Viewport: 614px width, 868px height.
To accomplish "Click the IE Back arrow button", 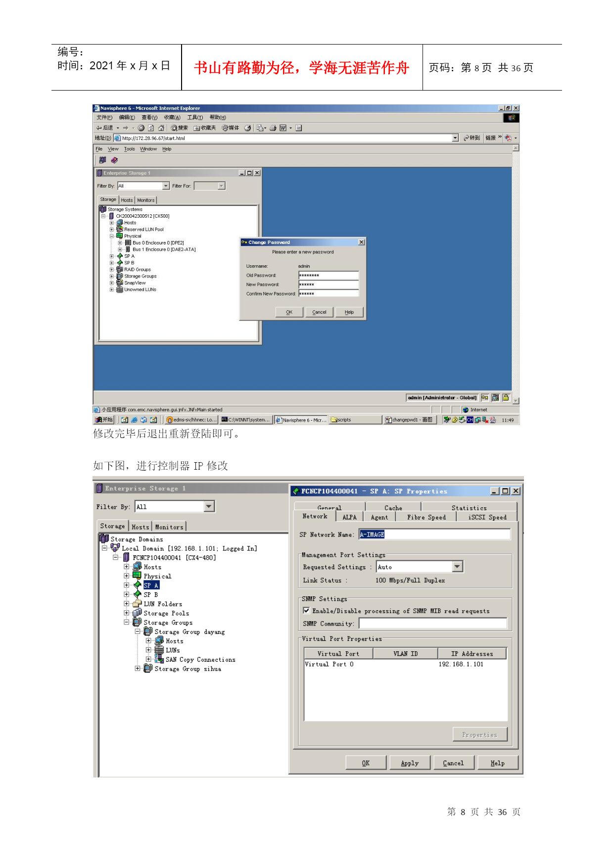I will (x=104, y=128).
